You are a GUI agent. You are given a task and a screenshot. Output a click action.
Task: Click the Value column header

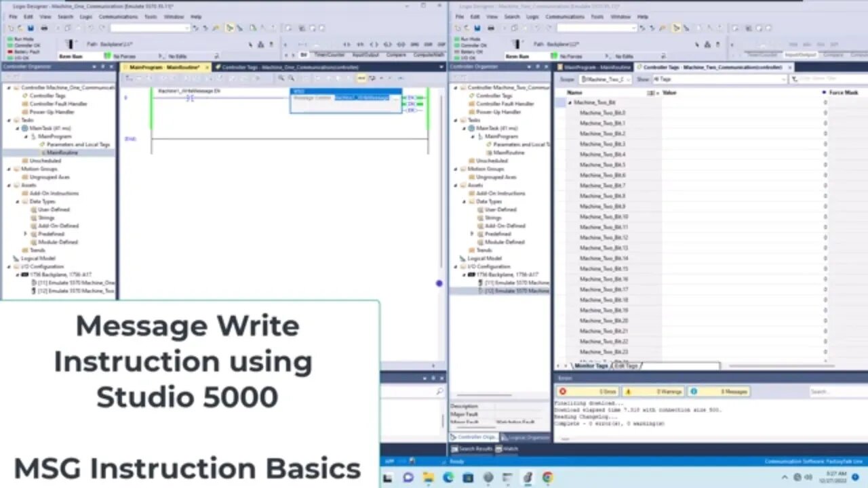(669, 92)
